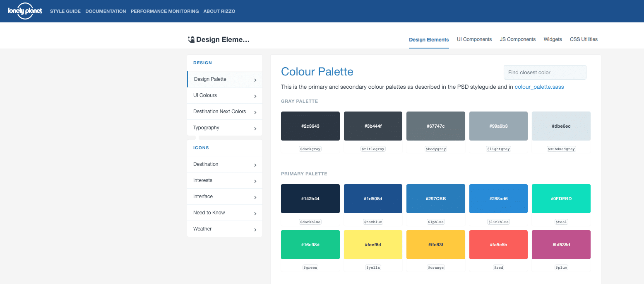Pick the #fa5e5b red swatch
The image size is (644, 284).
pos(498,245)
